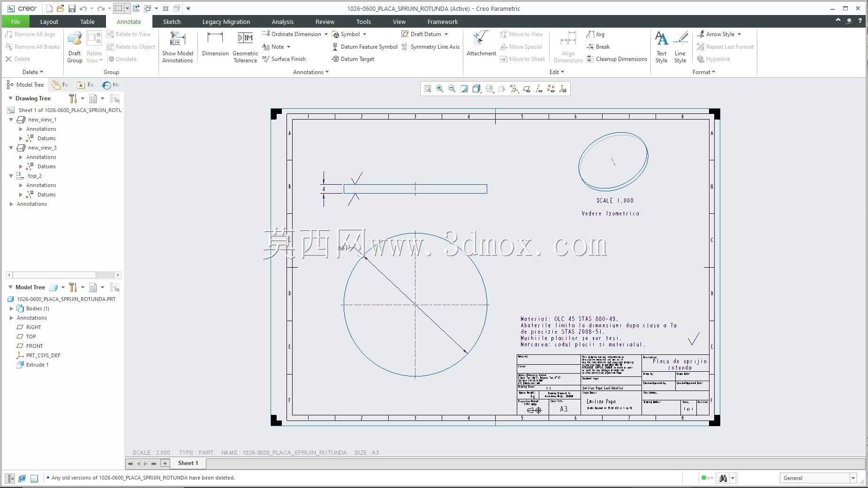Zoom in using the graphics toolbar
Image resolution: width=868 pixels, height=488 pixels.
[439, 89]
